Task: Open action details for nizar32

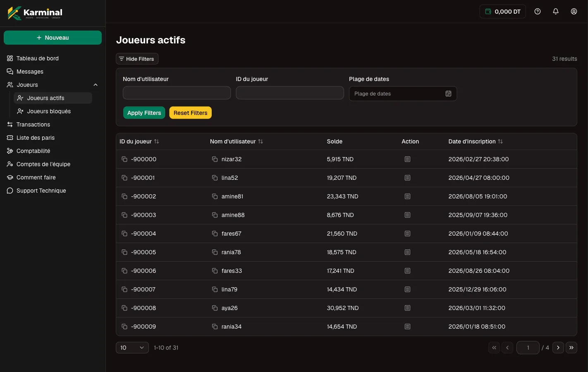Action: point(407,159)
